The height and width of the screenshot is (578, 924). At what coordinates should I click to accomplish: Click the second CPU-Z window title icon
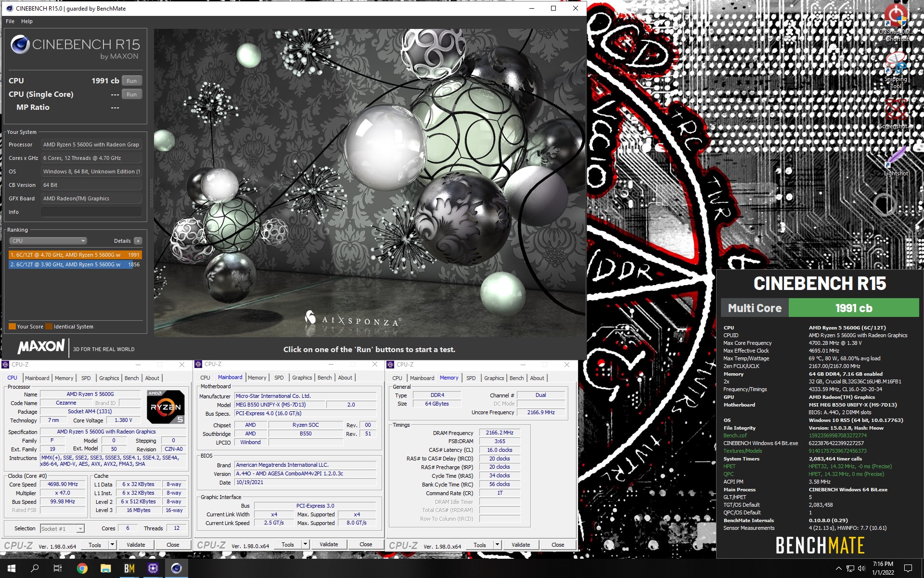198,364
